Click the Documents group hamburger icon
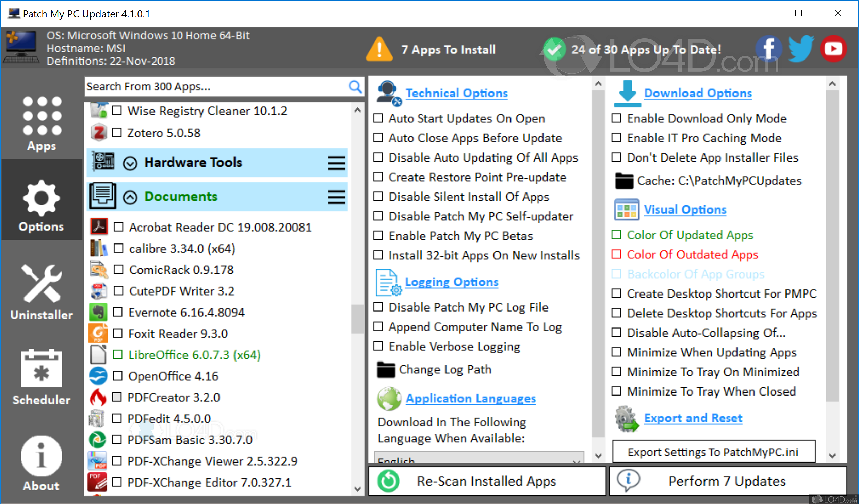This screenshot has height=504, width=859. click(336, 197)
